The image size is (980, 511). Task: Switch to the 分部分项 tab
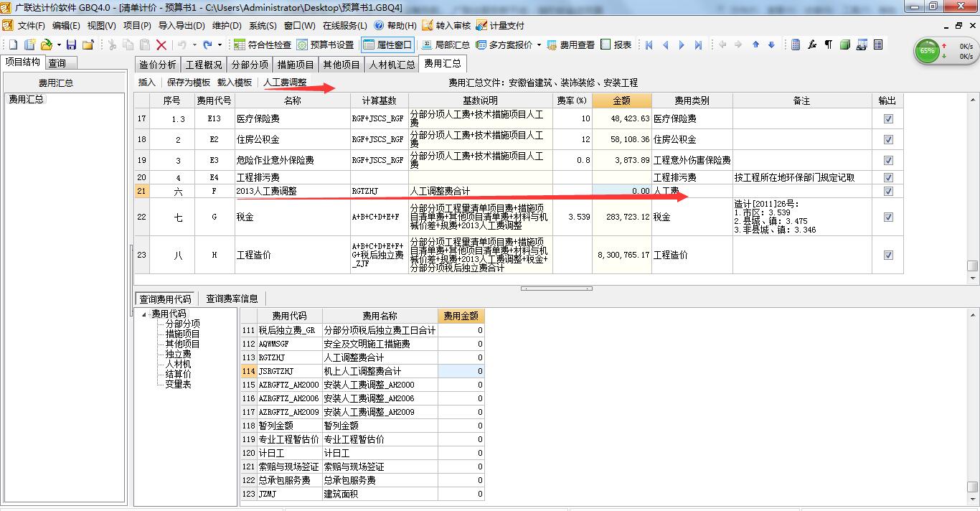point(250,65)
